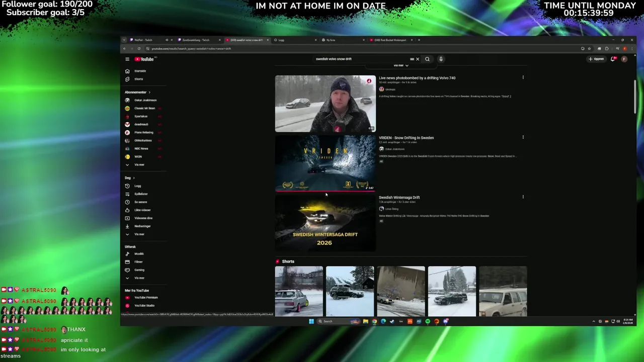Expand Vis mer under Deg section
Screen dimensions: 644x362
(139, 234)
